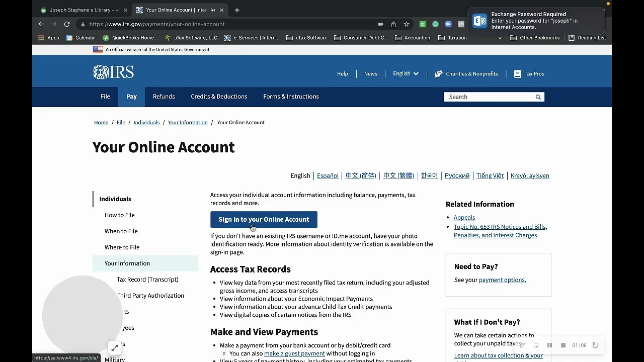Screen dimensions: 644x362
Task: Pause the screen recording
Action: (549, 345)
